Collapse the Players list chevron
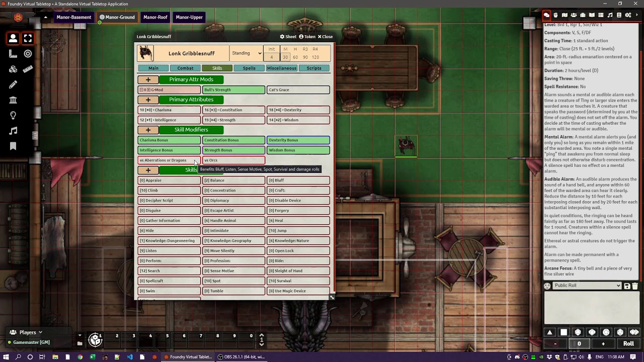This screenshot has width=644, height=362. (x=40, y=332)
